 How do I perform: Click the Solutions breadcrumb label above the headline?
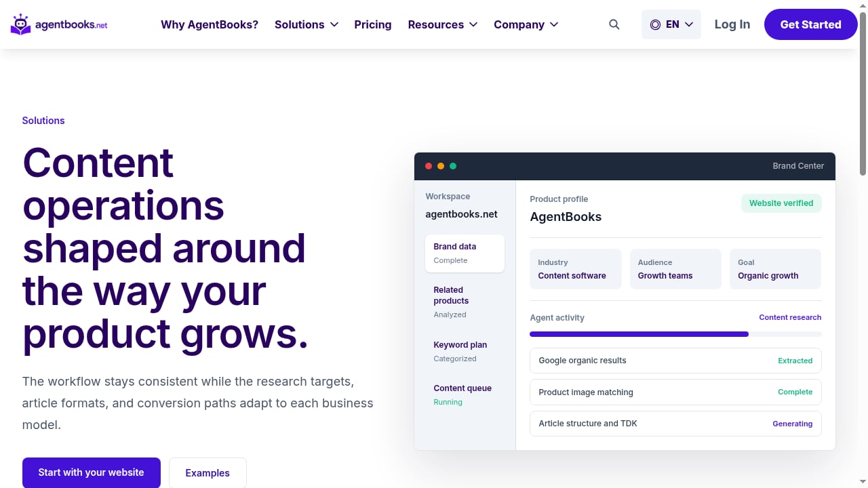tap(43, 121)
